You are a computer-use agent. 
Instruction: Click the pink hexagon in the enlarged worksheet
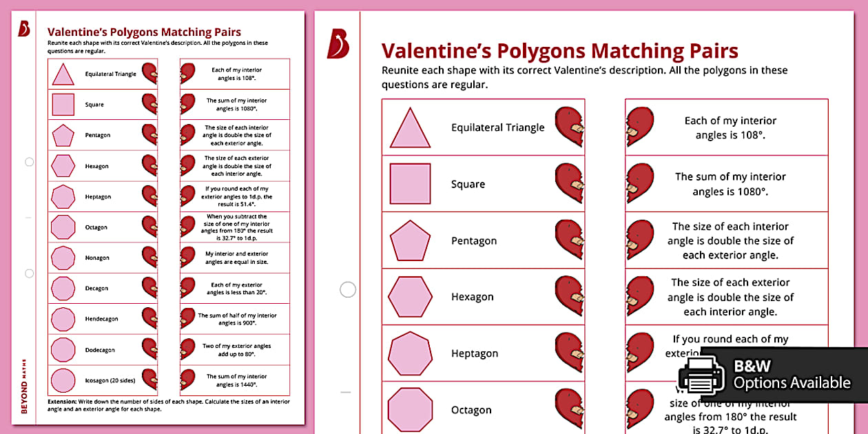(x=410, y=297)
